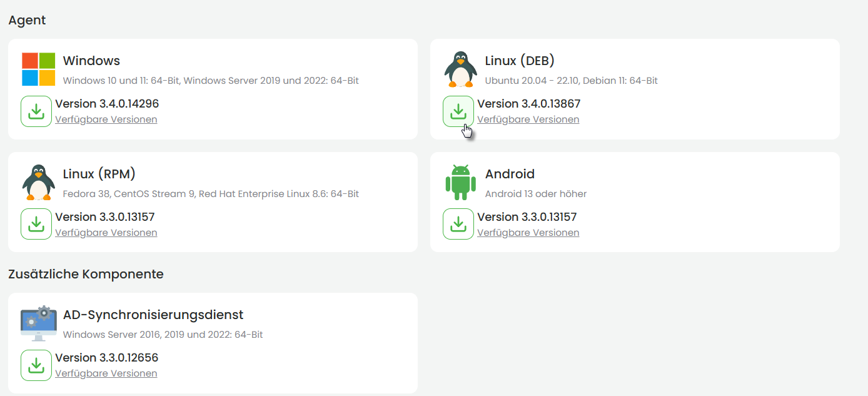This screenshot has height=396, width=868.
Task: Click the green Android robot logo
Action: tap(461, 182)
